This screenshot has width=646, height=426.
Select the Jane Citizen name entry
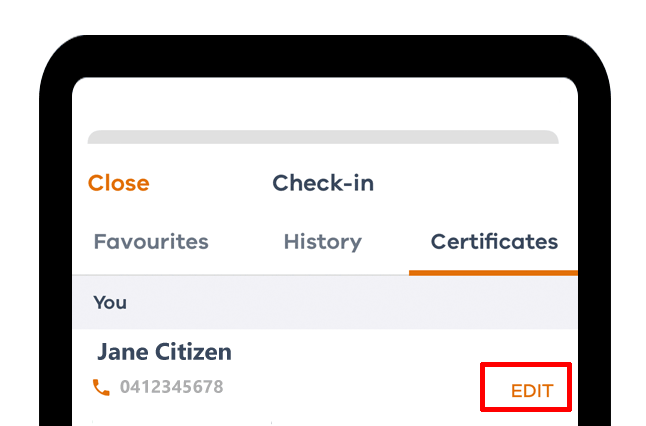tap(164, 352)
